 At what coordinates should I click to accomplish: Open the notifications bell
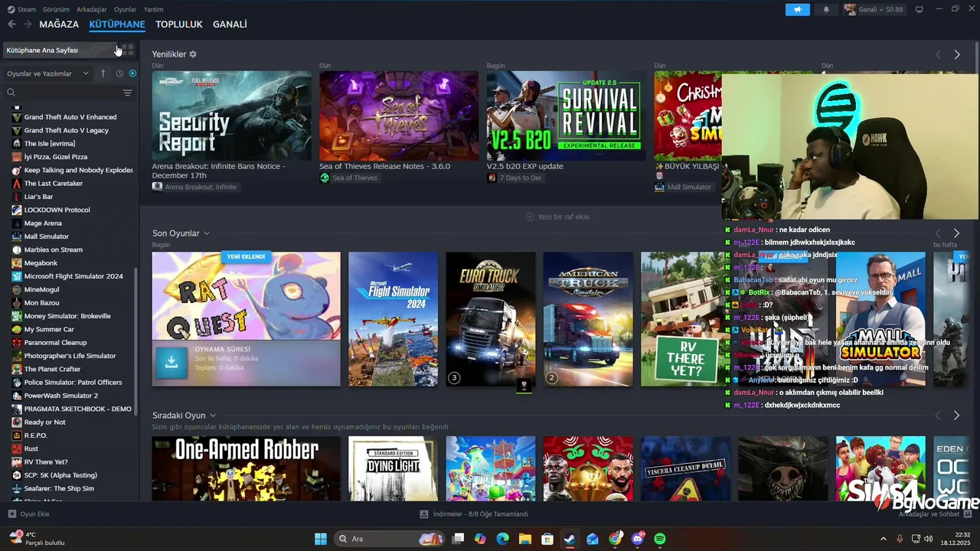(826, 9)
